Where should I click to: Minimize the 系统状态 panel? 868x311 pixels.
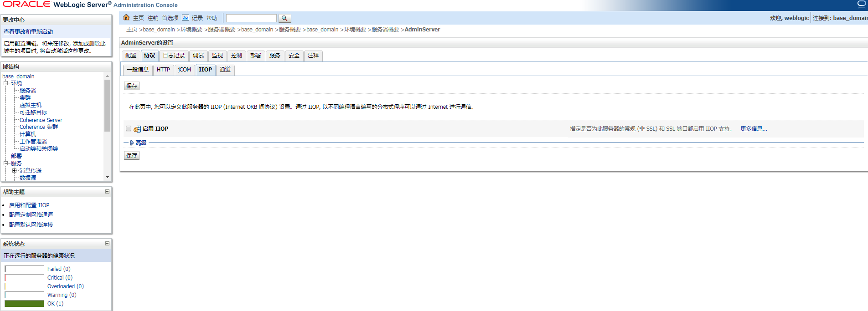pos(108,244)
